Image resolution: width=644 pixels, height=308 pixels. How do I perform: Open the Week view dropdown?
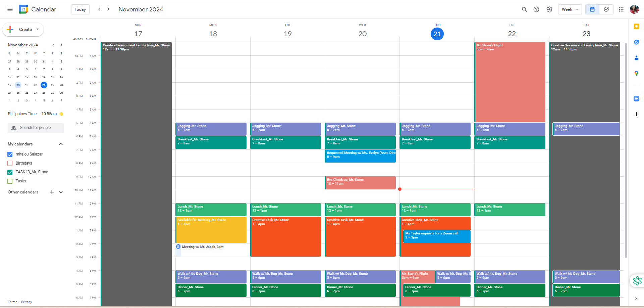click(570, 9)
